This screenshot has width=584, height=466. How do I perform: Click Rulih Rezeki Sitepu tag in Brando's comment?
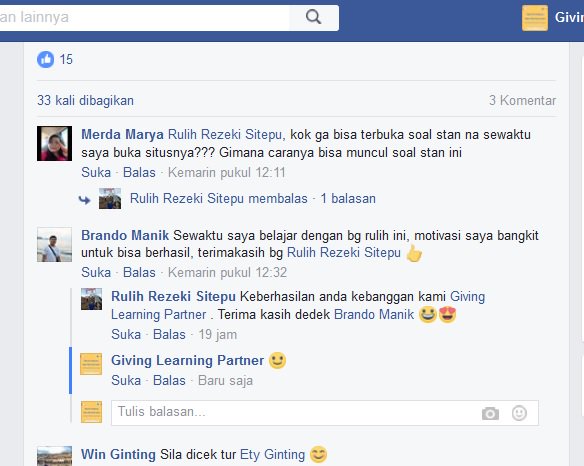[x=344, y=253]
